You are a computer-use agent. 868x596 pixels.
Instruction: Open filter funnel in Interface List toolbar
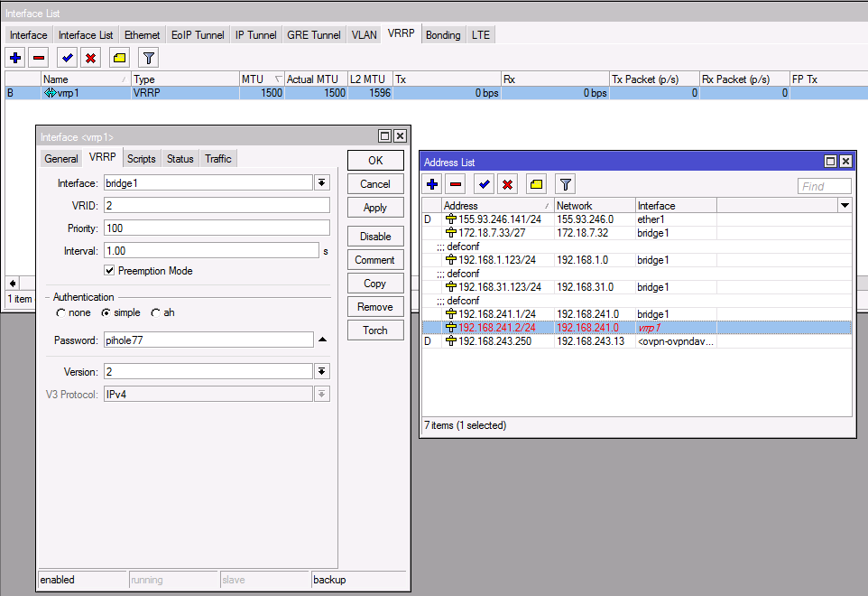[148, 58]
